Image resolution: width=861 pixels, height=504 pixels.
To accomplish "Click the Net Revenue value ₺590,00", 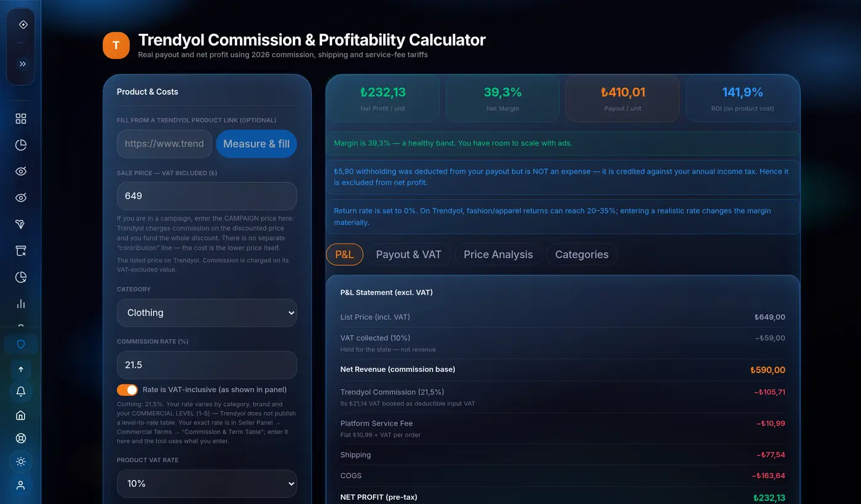I will pyautogui.click(x=768, y=370).
